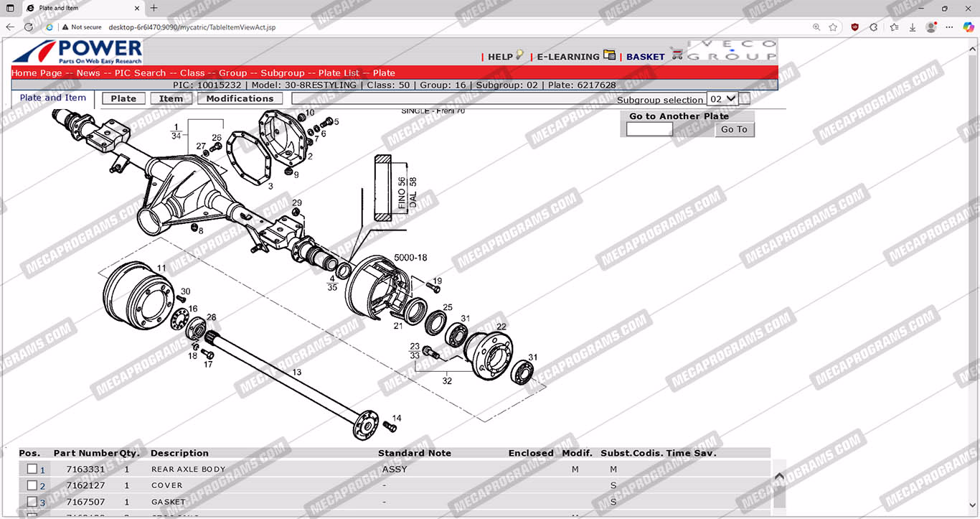Click the Help lightbulb icon
The image size is (980, 519).
coord(519,55)
